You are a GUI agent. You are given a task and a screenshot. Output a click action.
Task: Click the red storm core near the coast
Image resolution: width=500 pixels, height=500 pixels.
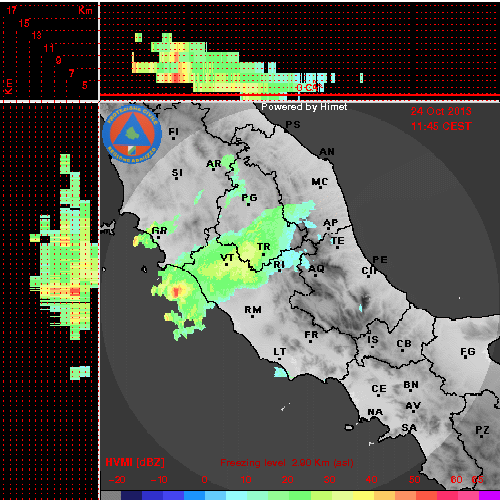coord(176,292)
